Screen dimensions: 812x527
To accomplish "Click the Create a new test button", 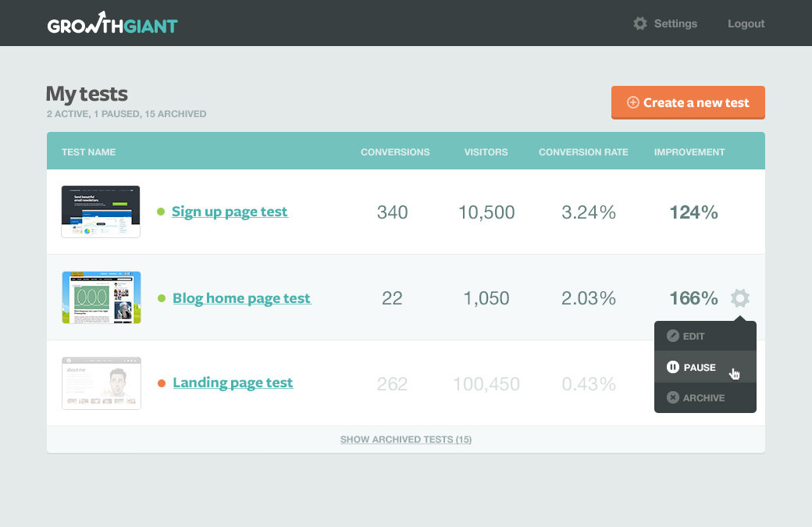I will pos(688,102).
